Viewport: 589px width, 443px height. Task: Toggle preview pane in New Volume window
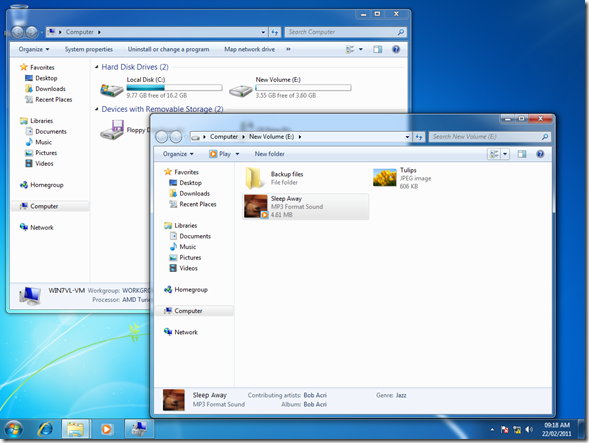[522, 154]
